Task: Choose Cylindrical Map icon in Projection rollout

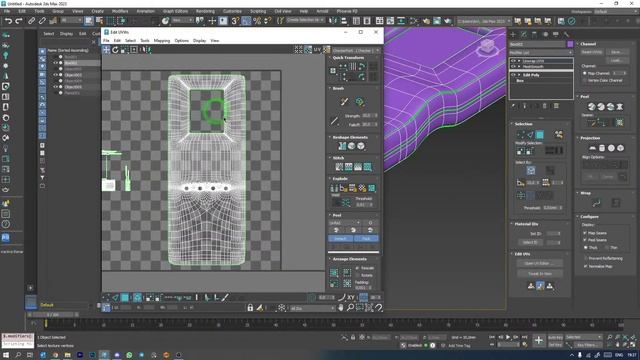Action: (602, 148)
